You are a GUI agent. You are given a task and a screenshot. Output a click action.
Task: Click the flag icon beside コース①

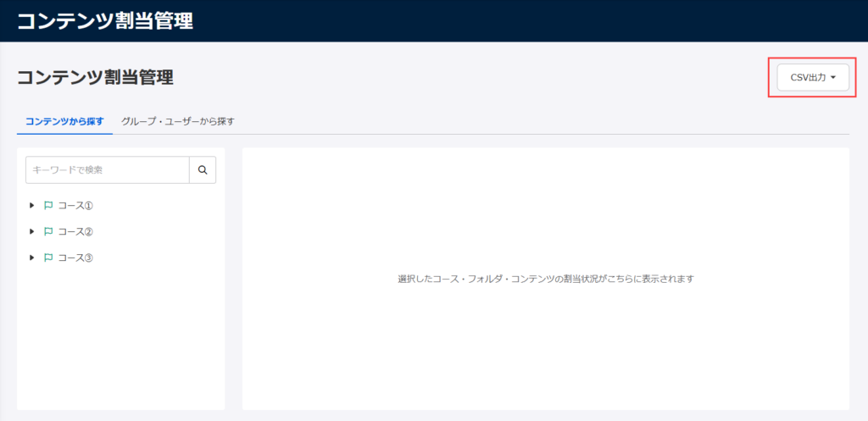point(48,205)
